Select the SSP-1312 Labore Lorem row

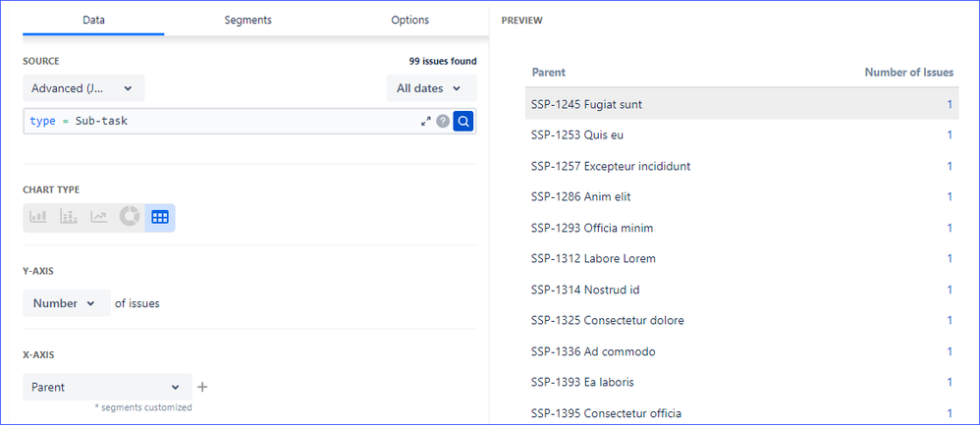click(593, 259)
